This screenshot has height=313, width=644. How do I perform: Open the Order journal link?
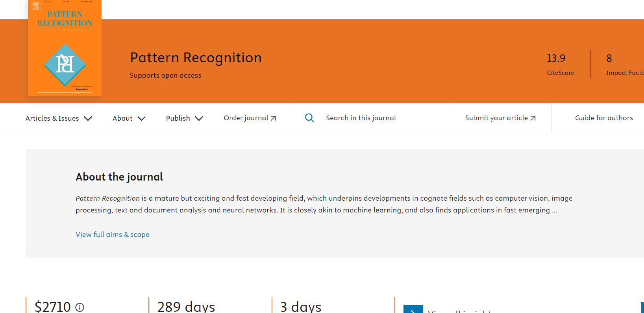coord(250,118)
